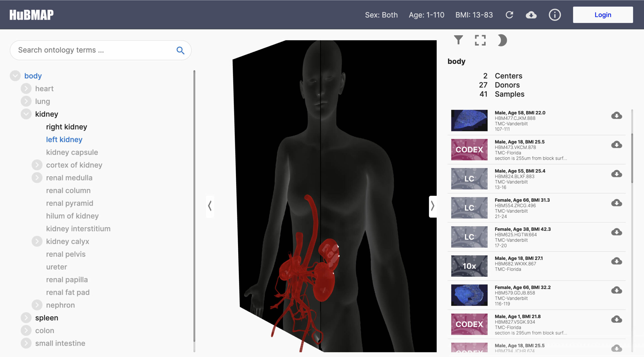Collapse the left panel arrow
The width and height of the screenshot is (644, 357).
(210, 206)
